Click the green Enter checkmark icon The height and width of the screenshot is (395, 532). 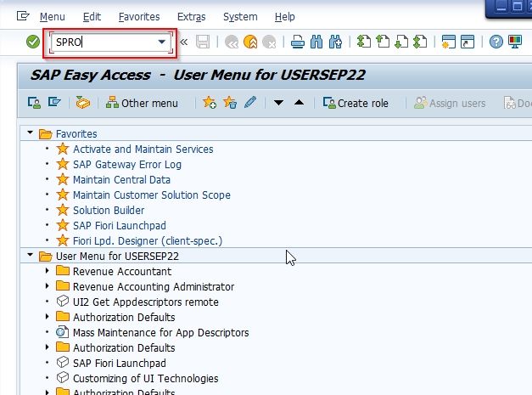(x=33, y=42)
